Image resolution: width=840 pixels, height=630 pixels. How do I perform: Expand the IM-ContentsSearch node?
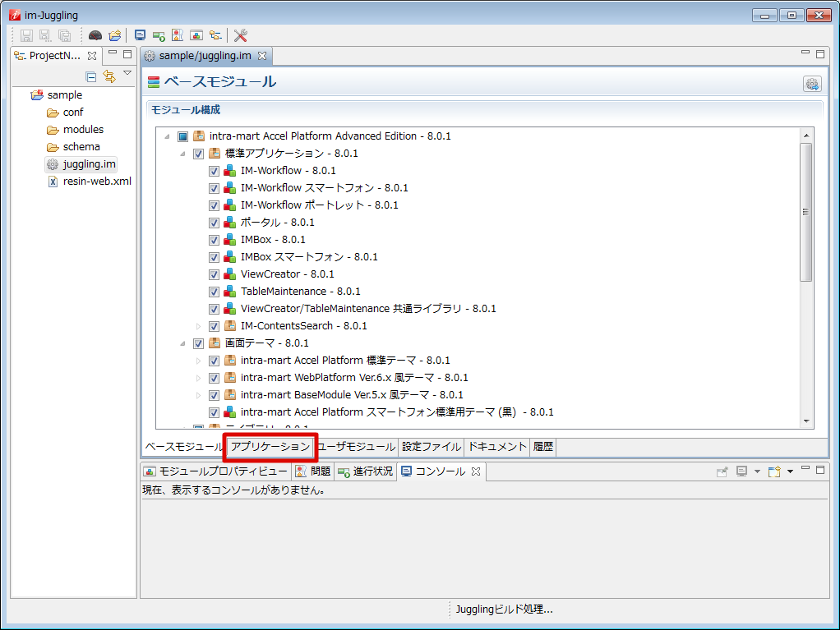point(198,326)
